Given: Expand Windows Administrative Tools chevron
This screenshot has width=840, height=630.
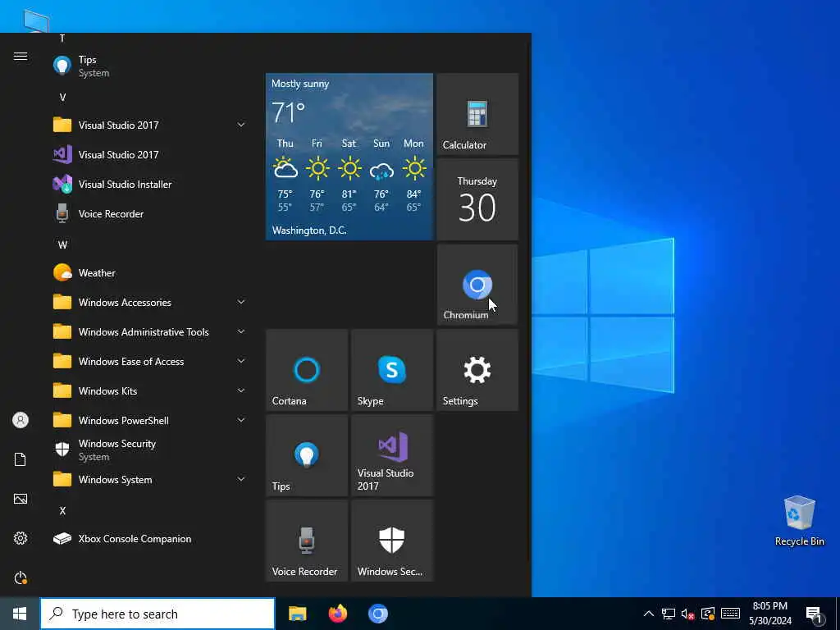Looking at the screenshot, I should point(241,331).
